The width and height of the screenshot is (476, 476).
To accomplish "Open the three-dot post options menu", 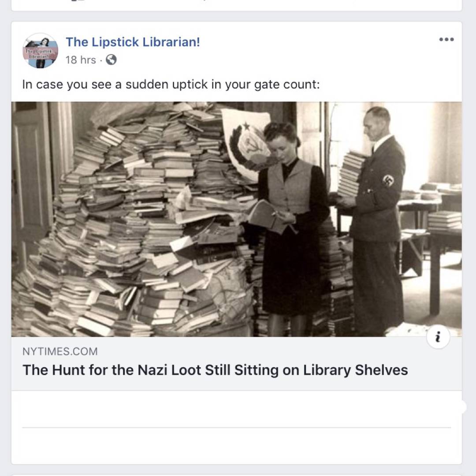I will tap(446, 39).
